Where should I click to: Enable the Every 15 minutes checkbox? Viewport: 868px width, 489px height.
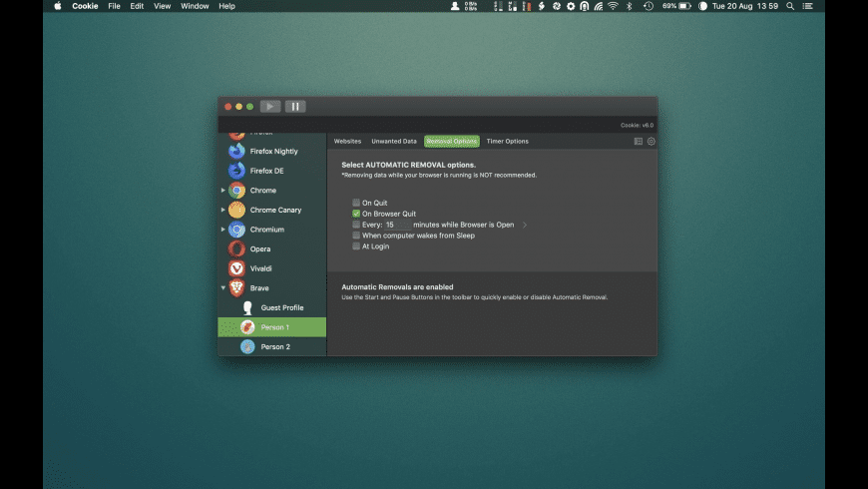356,225
